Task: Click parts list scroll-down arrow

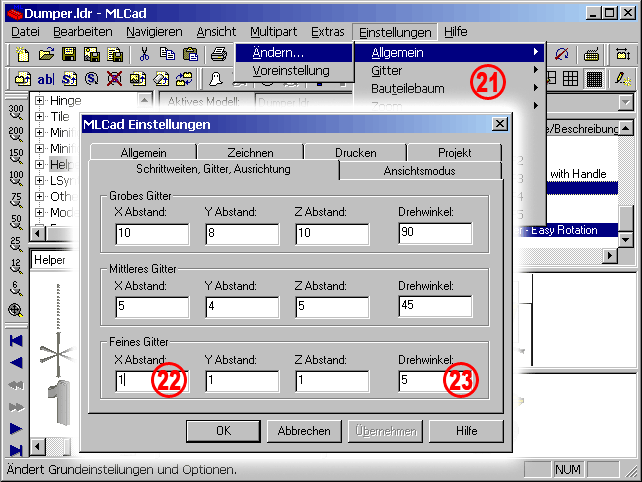Action: tap(626, 240)
